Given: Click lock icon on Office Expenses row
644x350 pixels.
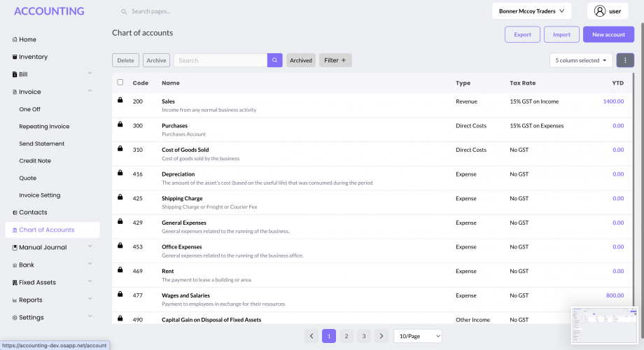Looking at the screenshot, I should point(120,245).
